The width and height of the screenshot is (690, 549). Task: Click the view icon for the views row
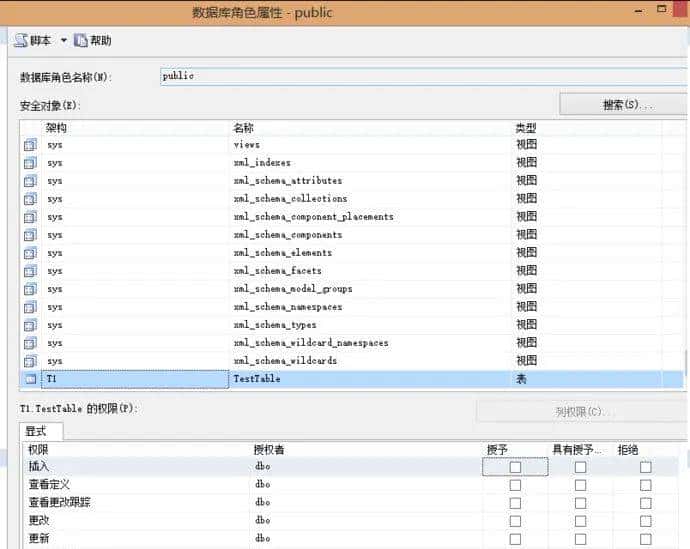(30, 144)
